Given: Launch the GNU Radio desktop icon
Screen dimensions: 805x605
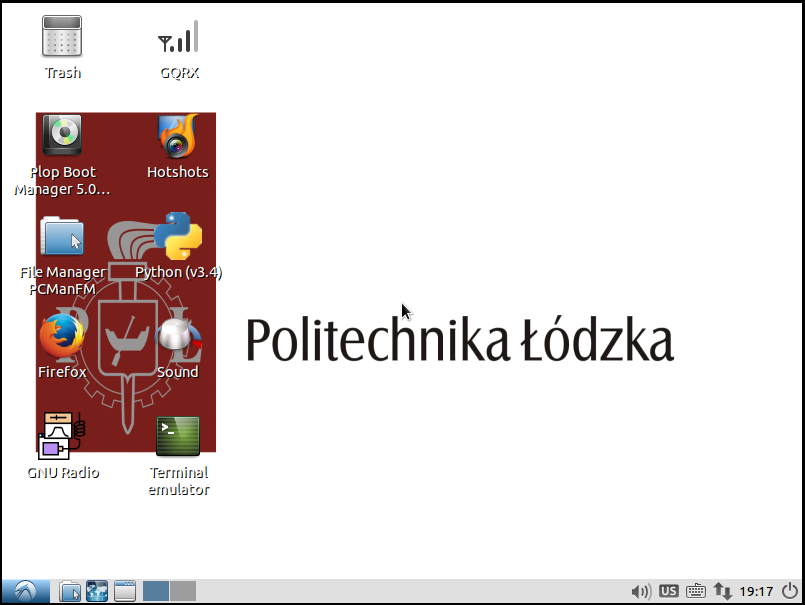Looking at the screenshot, I should pos(62,436).
